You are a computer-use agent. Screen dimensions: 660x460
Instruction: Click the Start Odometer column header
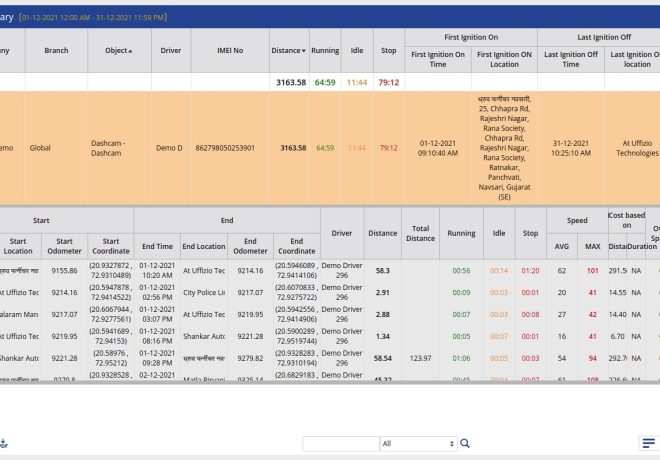pyautogui.click(x=65, y=246)
